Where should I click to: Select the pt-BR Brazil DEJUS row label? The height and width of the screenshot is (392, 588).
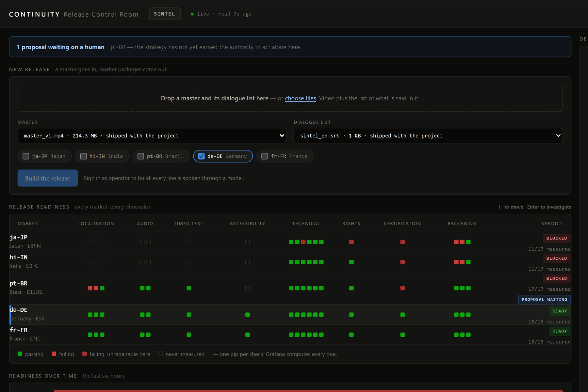click(26, 287)
